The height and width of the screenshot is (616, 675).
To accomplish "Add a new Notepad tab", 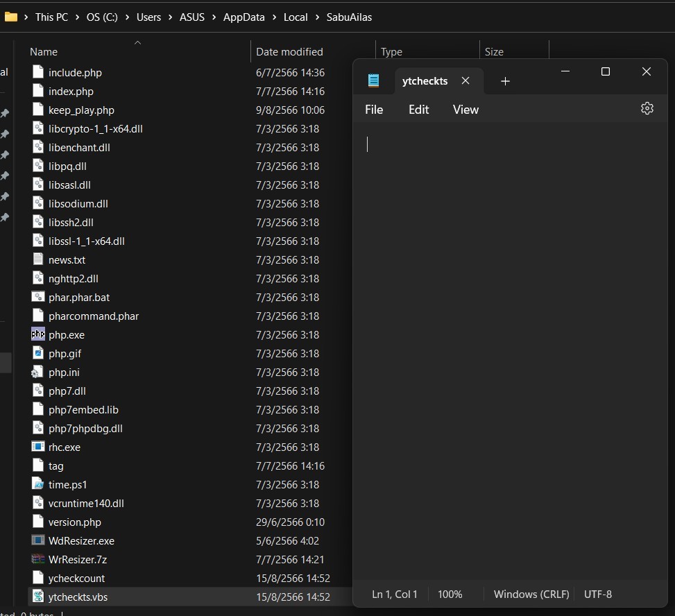I will 506,81.
